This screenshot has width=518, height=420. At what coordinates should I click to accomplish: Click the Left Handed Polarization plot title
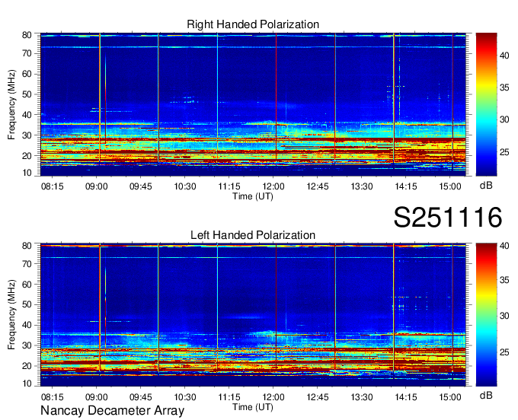(253, 235)
